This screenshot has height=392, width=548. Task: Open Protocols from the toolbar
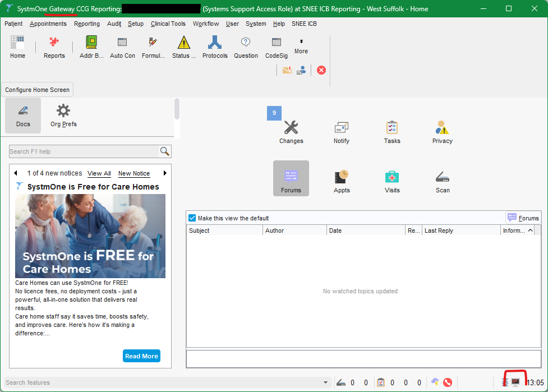(x=215, y=47)
